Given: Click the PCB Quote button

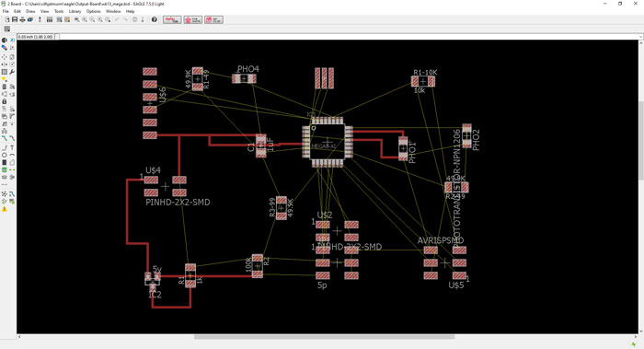Looking at the screenshot, I should point(192,19).
